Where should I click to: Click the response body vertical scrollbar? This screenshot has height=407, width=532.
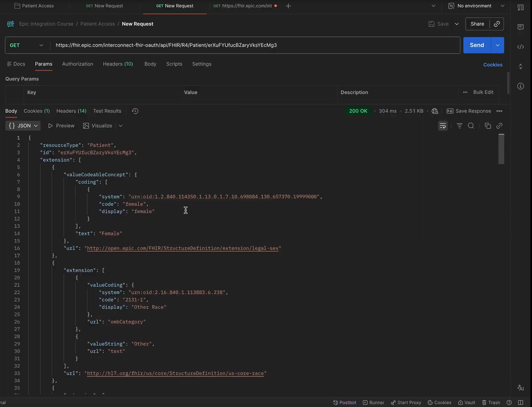501,149
